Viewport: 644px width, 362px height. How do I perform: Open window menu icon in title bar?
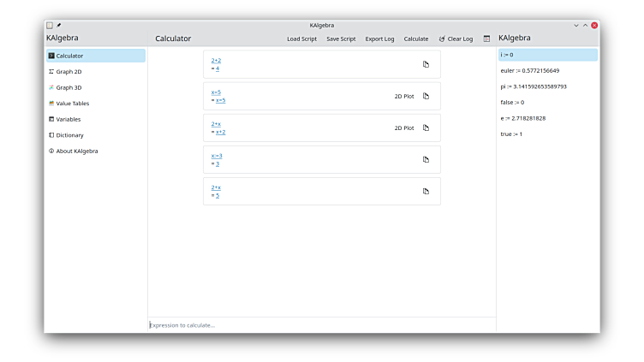coord(50,26)
